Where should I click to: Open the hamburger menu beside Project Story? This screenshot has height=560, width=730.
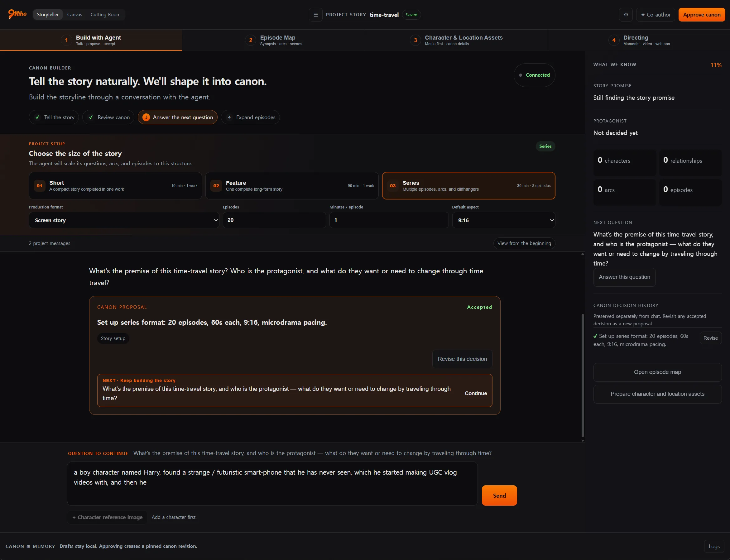[x=315, y=15]
